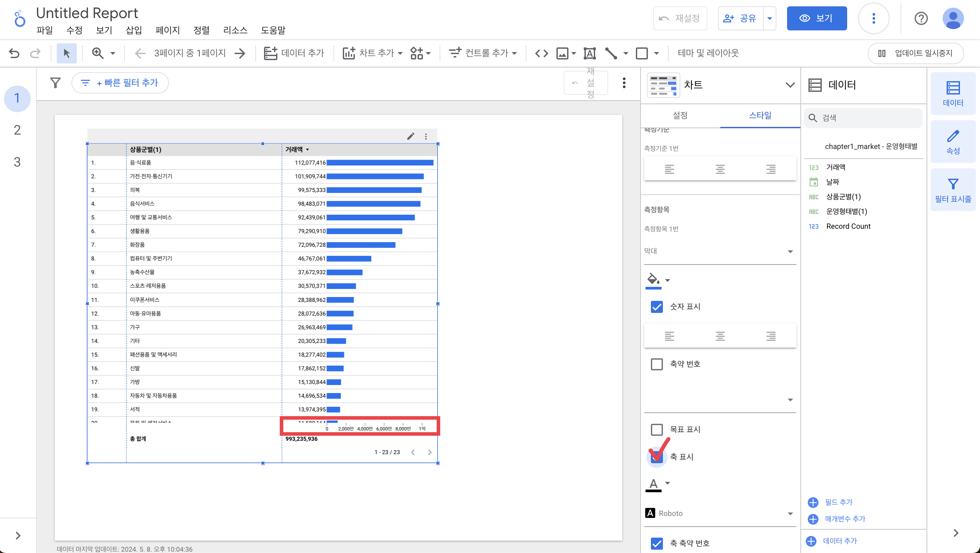Click the embed URL code icon
Image resolution: width=980 pixels, height=553 pixels.
[x=541, y=53]
